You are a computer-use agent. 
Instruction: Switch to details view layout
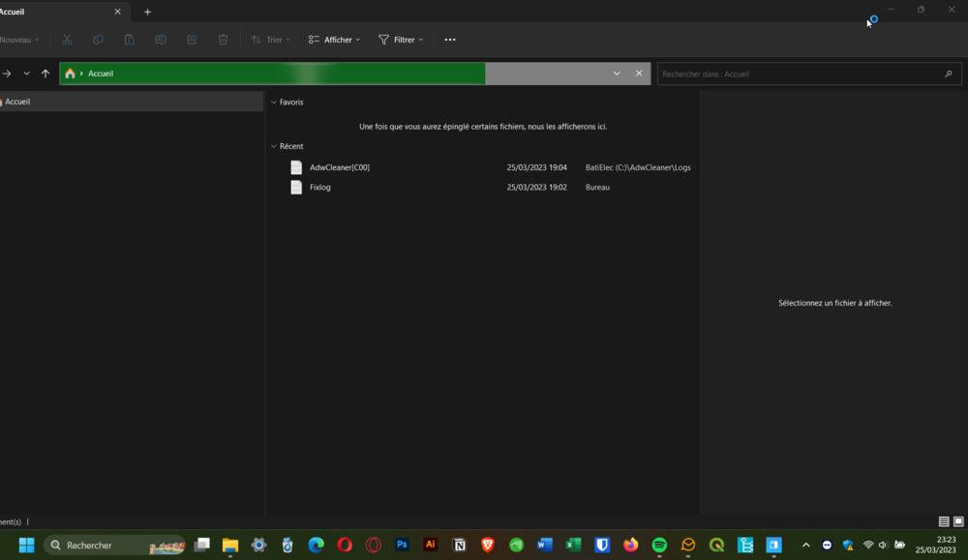(944, 521)
